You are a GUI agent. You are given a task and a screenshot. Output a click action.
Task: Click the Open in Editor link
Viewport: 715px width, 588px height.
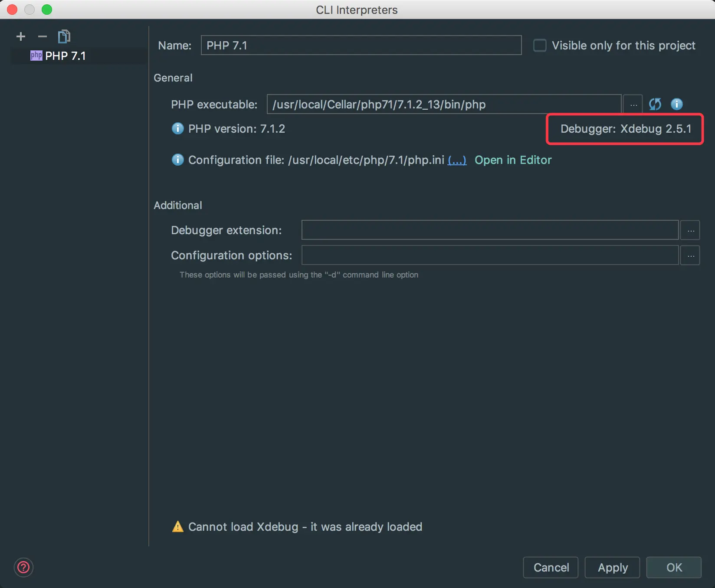tap(513, 160)
